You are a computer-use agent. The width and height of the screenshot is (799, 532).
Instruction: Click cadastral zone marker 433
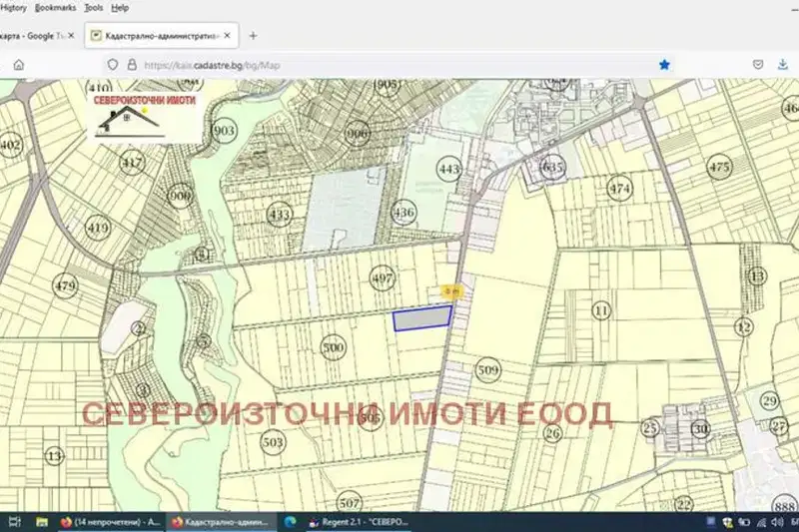[x=280, y=215]
